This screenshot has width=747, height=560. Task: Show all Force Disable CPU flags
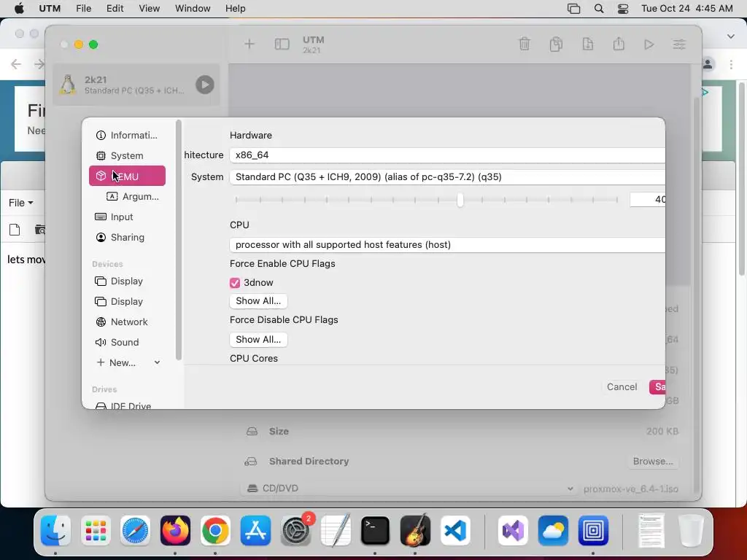(258, 340)
